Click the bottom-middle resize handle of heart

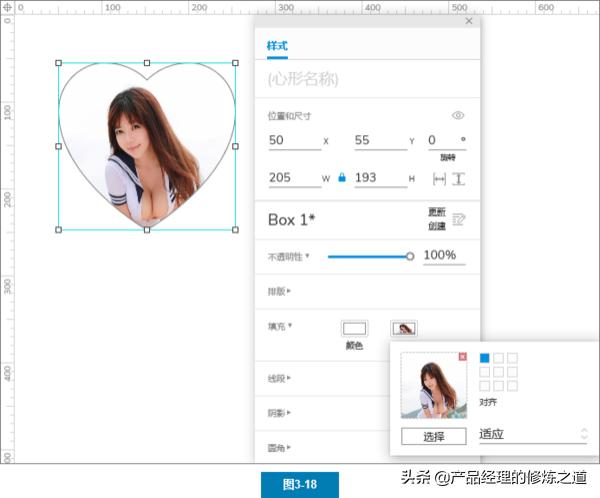[x=147, y=230]
